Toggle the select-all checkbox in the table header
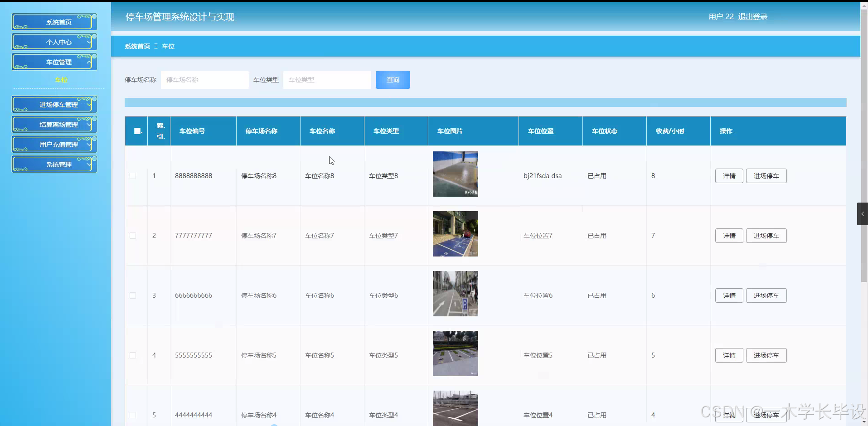This screenshot has height=426, width=868. (137, 131)
